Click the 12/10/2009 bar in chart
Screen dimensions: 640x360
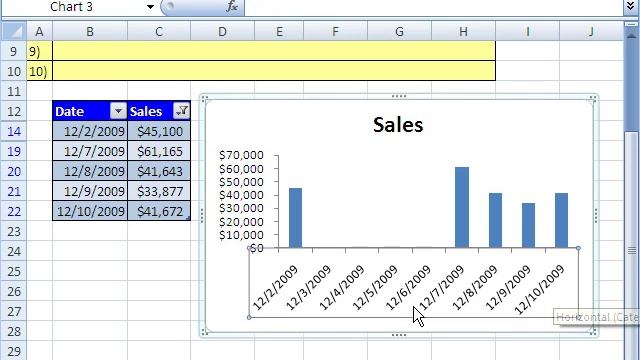[x=562, y=220]
